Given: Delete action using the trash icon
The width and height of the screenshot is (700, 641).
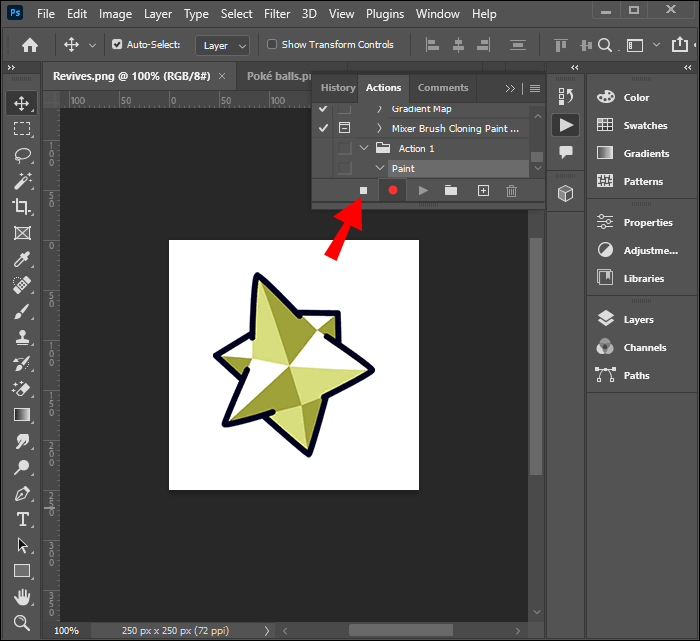Looking at the screenshot, I should pos(511,190).
